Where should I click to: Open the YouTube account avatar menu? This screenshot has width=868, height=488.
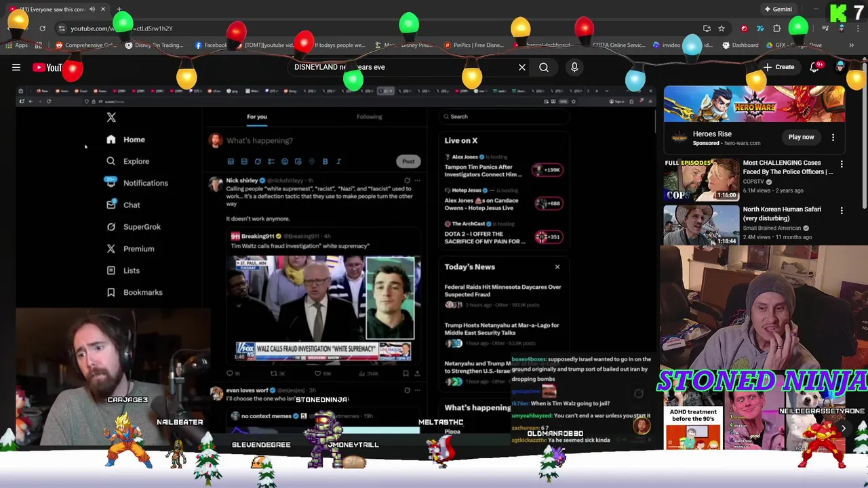840,67
